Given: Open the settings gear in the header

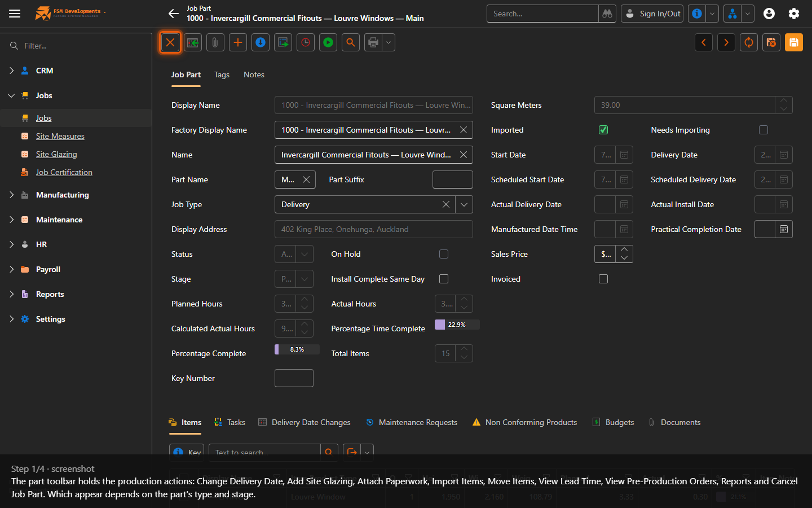Looking at the screenshot, I should click(794, 14).
